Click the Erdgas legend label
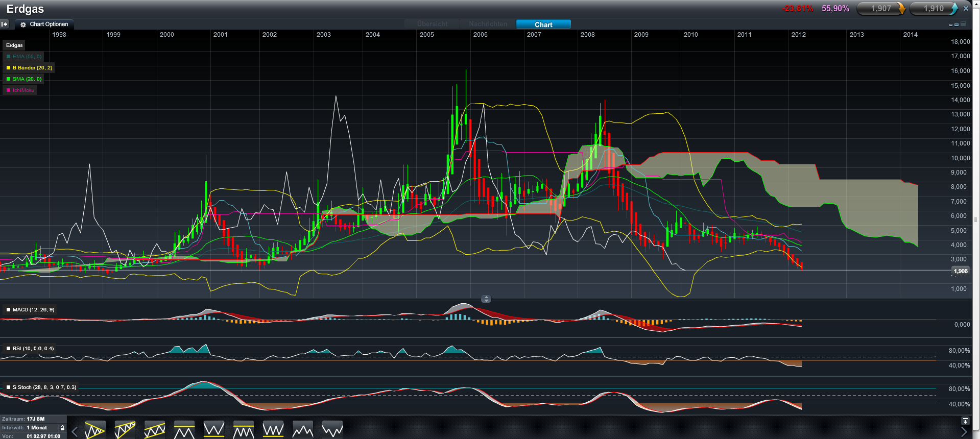This screenshot has width=980, height=439. click(x=14, y=45)
